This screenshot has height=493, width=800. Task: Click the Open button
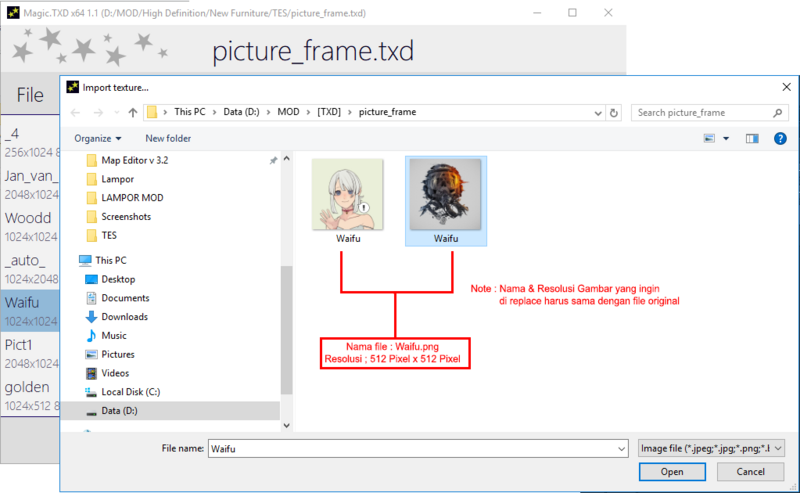(x=672, y=472)
